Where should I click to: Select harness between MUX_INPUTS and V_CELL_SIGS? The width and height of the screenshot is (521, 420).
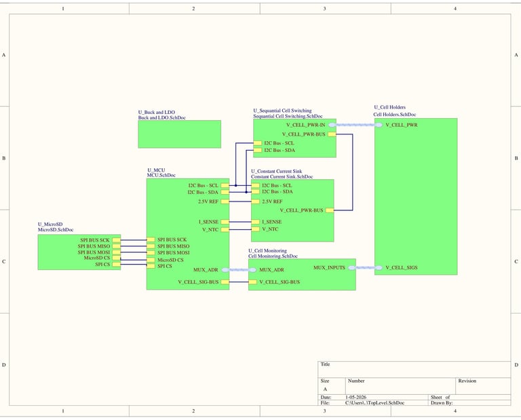pos(365,268)
